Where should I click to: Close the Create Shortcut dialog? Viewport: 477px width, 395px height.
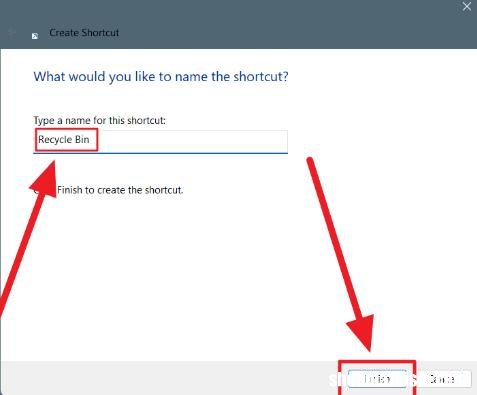tap(467, 6)
